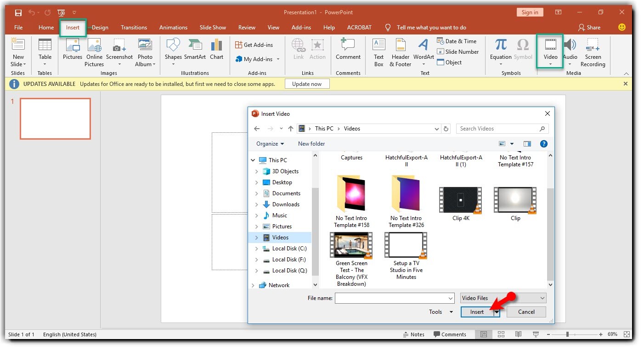Toggle the preview pane in dialog
The image size is (644, 351).
pyautogui.click(x=527, y=144)
